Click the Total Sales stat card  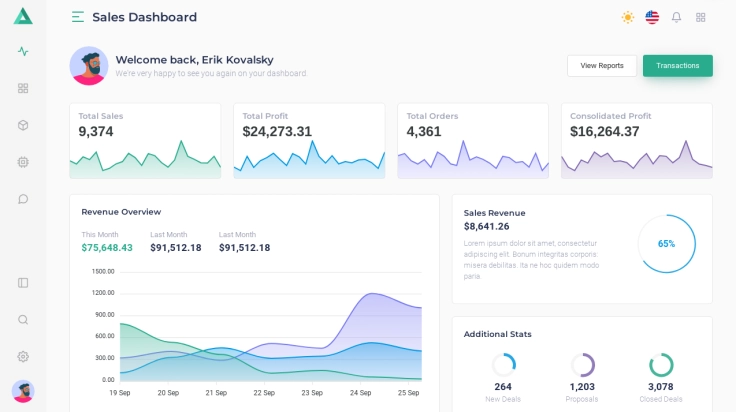point(145,141)
